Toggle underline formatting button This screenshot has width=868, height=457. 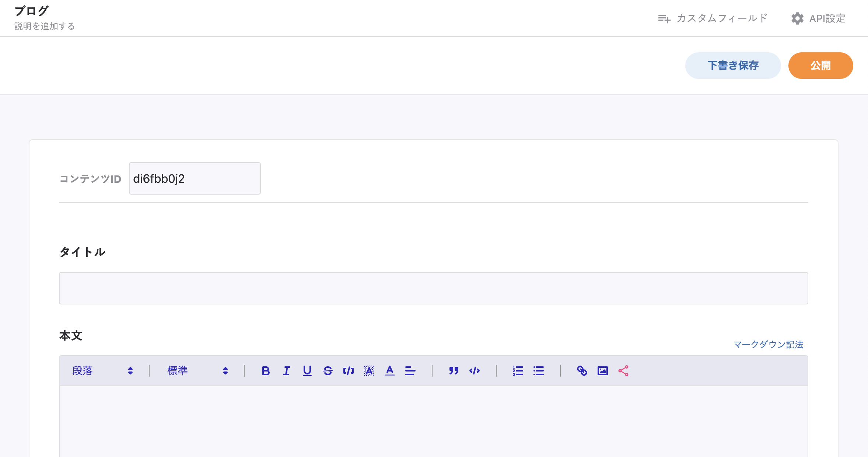[307, 371]
